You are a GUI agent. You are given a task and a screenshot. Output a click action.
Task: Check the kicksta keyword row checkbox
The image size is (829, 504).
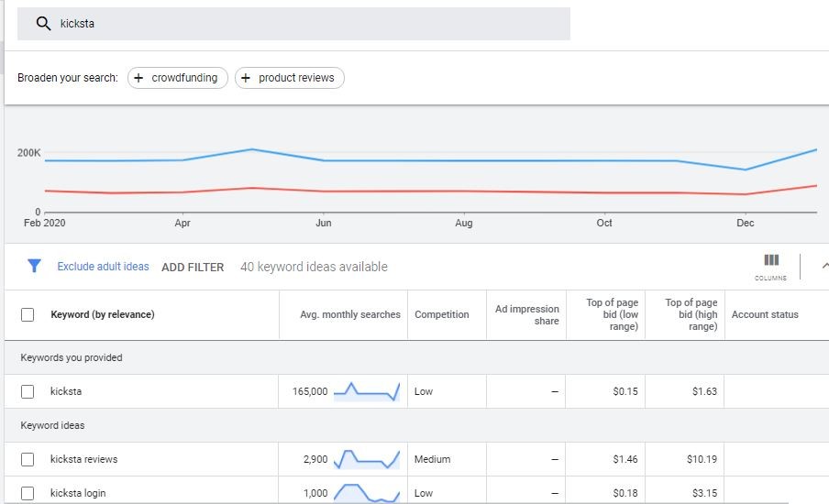[28, 391]
